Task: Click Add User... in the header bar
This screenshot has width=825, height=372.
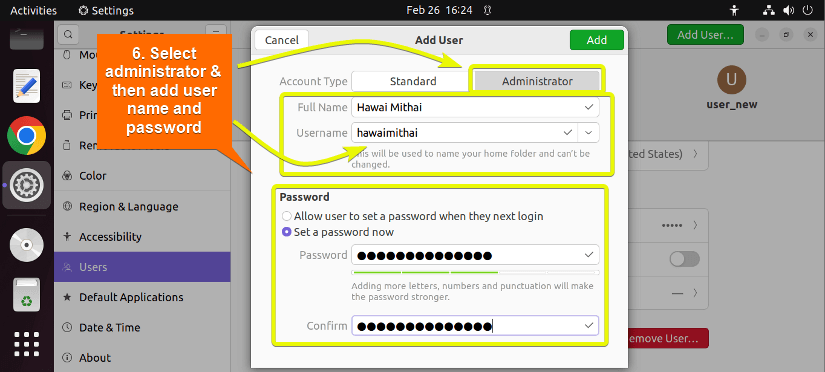Action: click(x=705, y=35)
